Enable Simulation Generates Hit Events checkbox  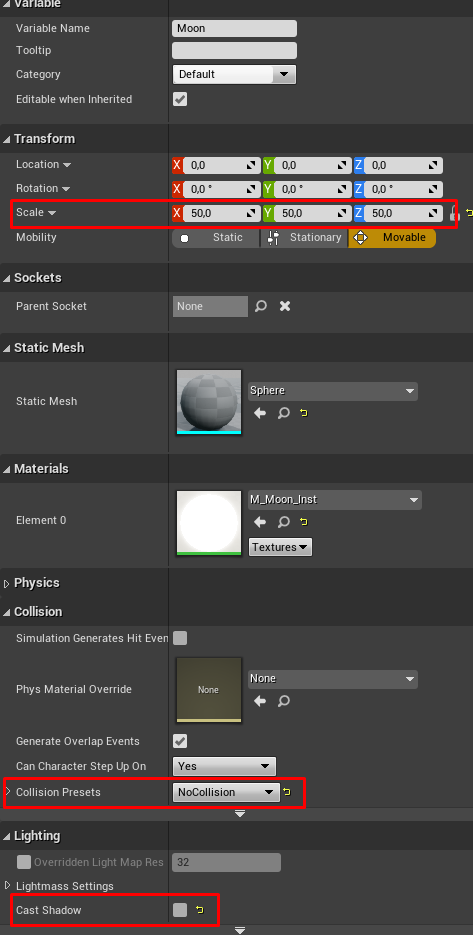coord(180,638)
